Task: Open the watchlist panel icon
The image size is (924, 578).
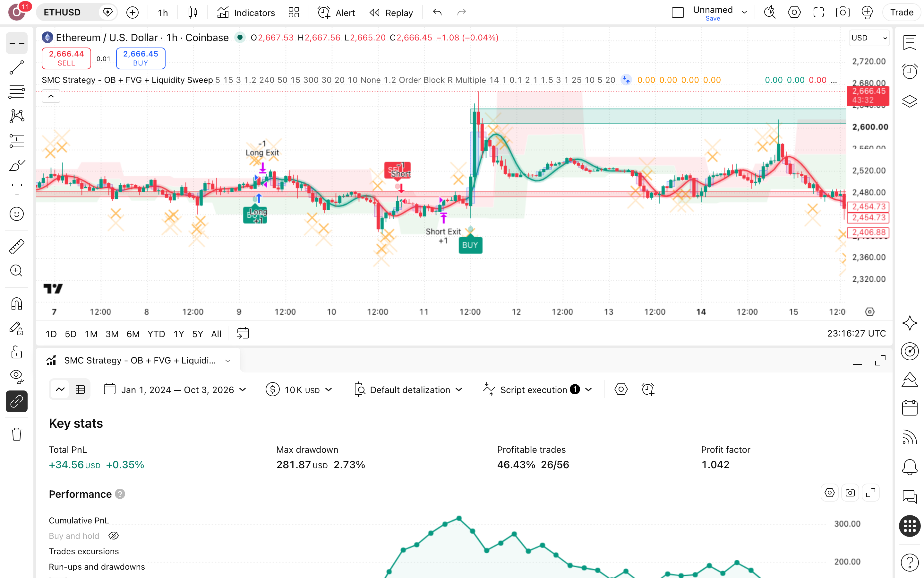Action: click(910, 42)
